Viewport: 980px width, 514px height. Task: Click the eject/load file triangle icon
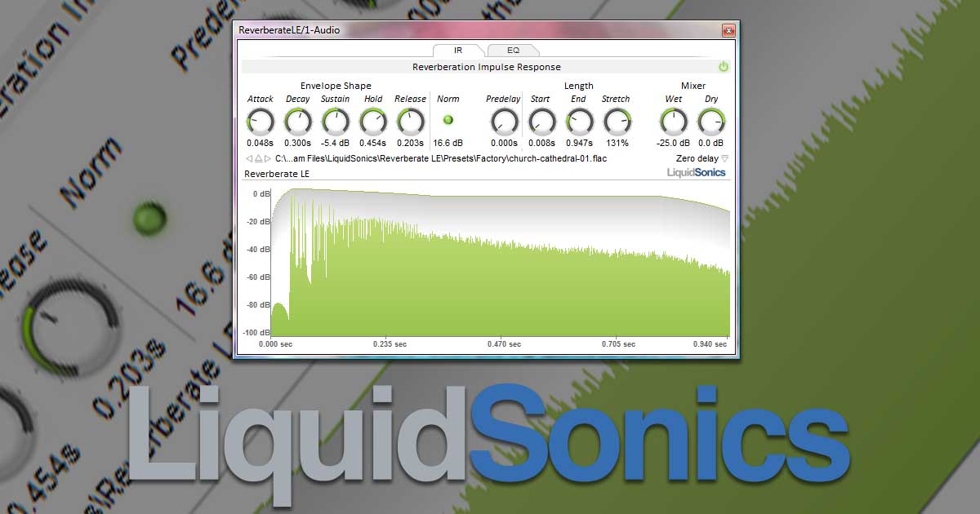click(x=259, y=158)
